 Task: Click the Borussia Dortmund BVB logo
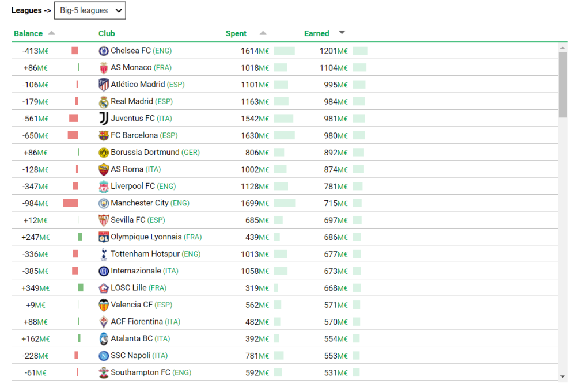point(104,153)
